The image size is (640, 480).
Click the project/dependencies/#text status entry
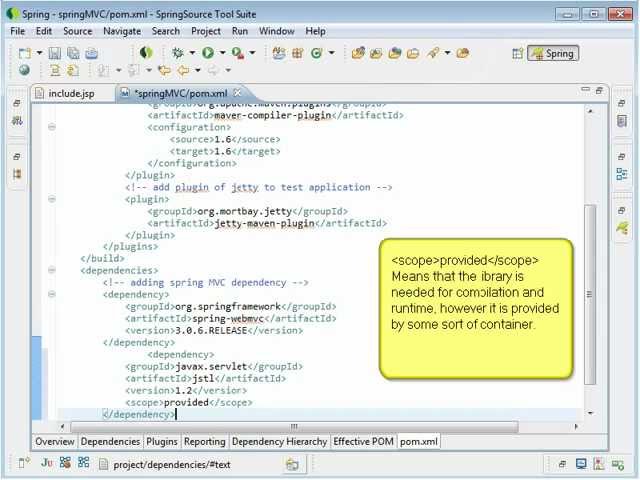[171, 464]
